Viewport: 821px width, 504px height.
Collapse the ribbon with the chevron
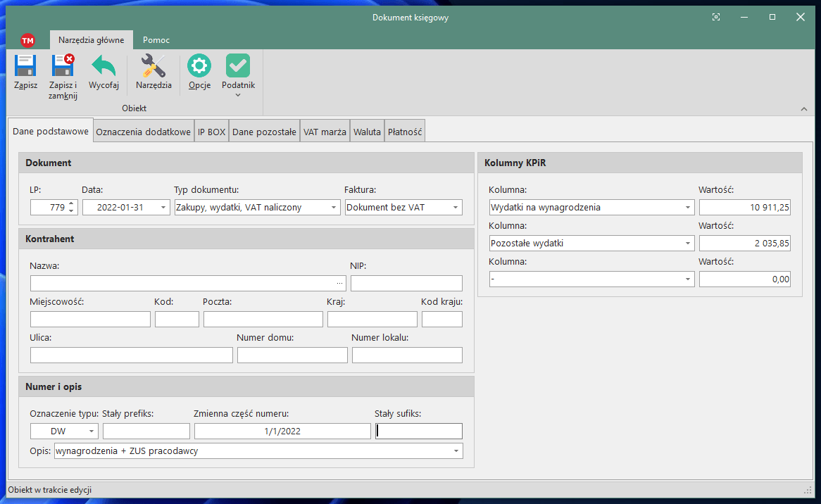(804, 109)
